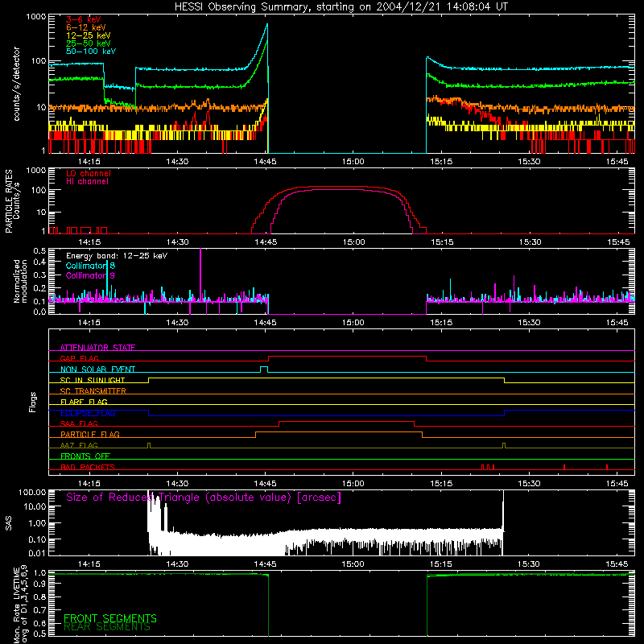Select the GAP FLAG label

tap(79, 358)
